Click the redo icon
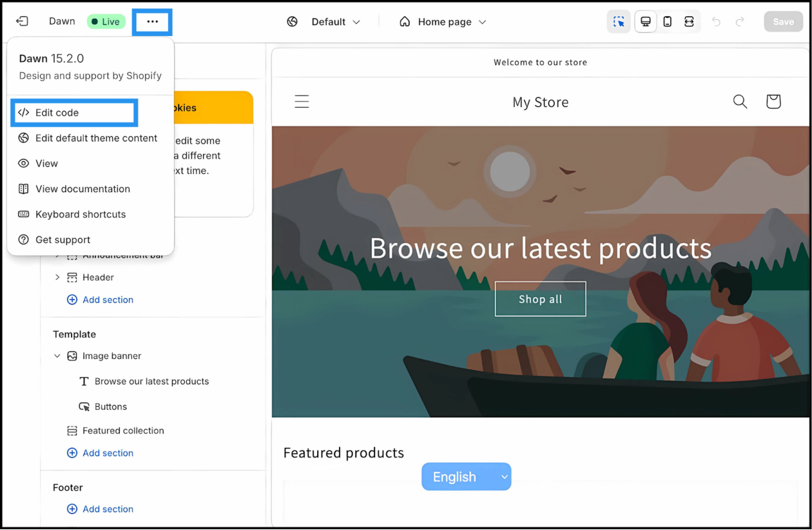This screenshot has width=812, height=530. 740,22
